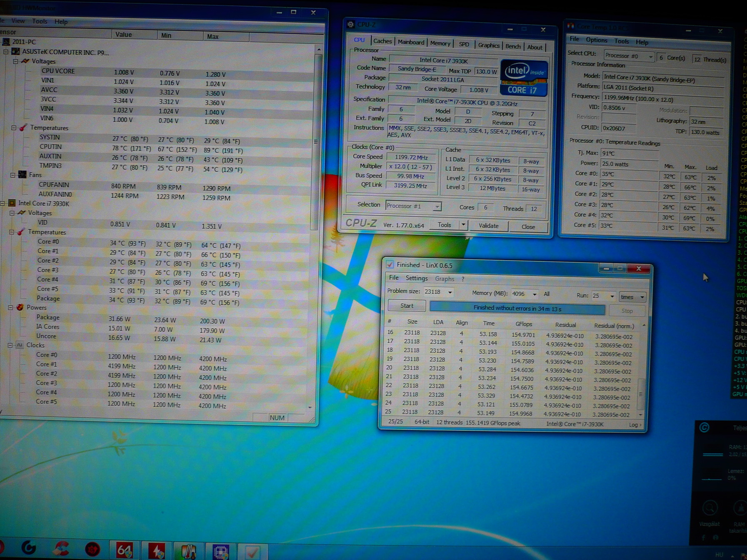Collapse the Powers group in HWMonitor
The height and width of the screenshot is (560, 747).
pyautogui.click(x=10, y=307)
